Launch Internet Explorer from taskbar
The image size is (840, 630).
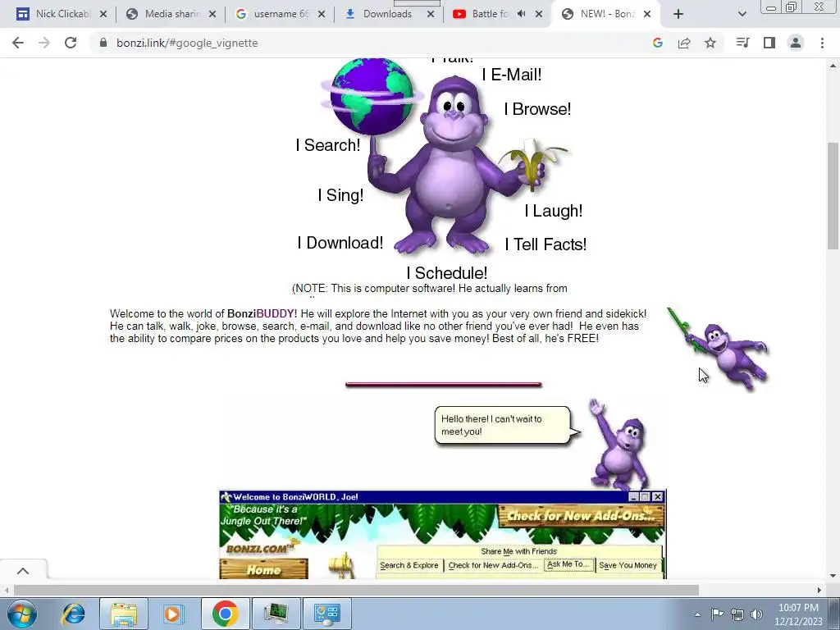tap(73, 614)
